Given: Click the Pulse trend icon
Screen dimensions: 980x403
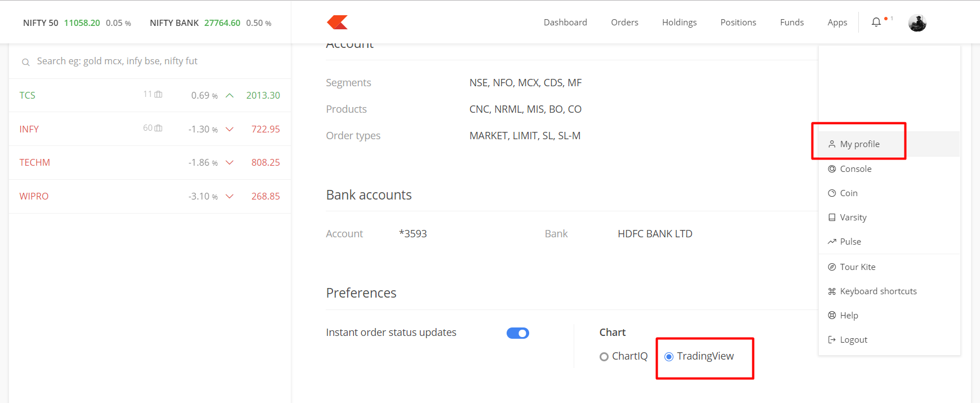Looking at the screenshot, I should (x=832, y=241).
